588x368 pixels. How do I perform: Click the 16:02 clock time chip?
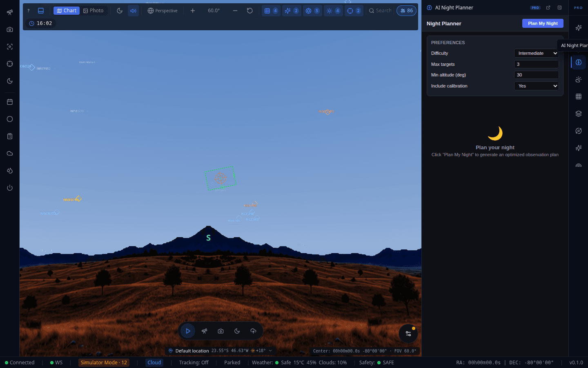41,23
